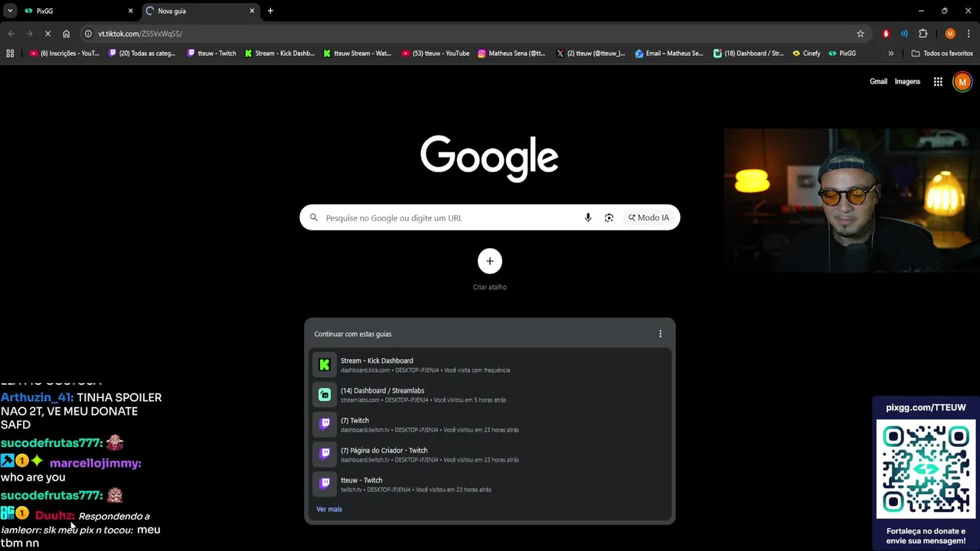The image size is (980, 551).
Task: Open the Imagens link
Action: pos(907,82)
